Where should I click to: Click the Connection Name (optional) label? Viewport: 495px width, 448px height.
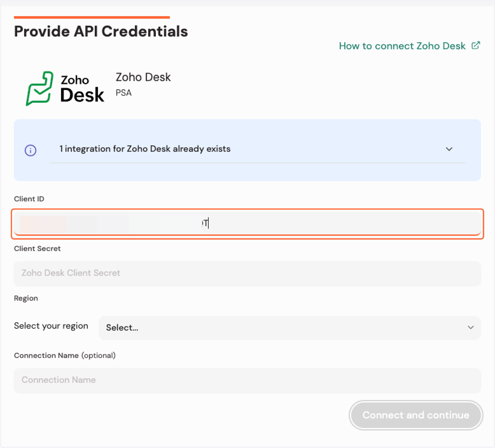pyautogui.click(x=65, y=356)
